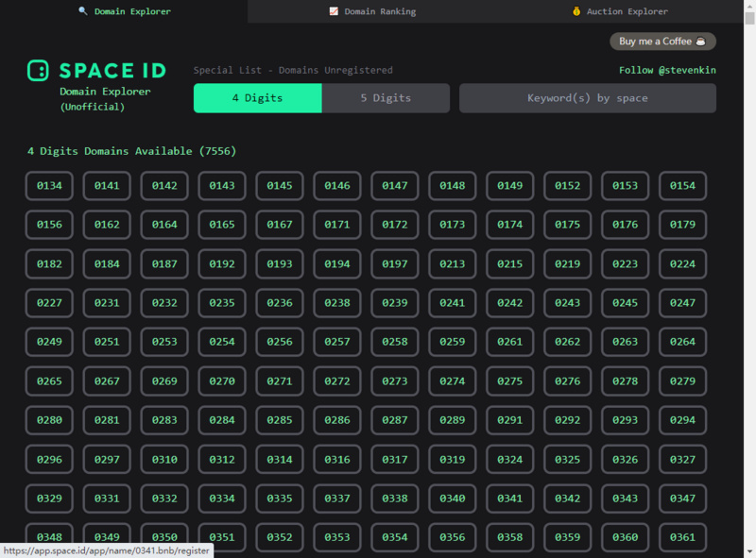Click the scrollbar down arrow
This screenshot has width=756, height=558.
tap(749, 550)
